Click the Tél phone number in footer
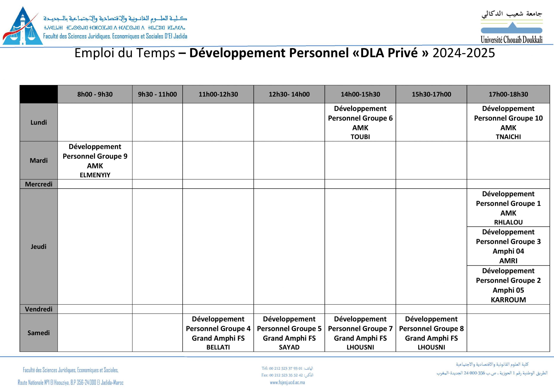This screenshot has width=554, height=392. (x=287, y=368)
